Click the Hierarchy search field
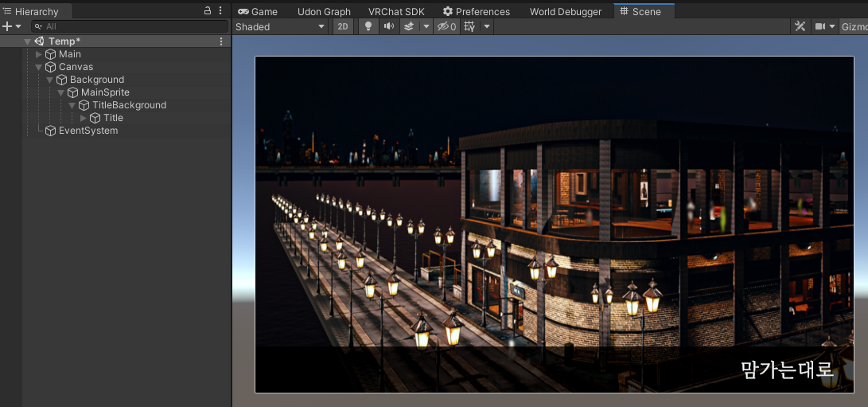Screen dimensions: 868x407 (x=130, y=26)
